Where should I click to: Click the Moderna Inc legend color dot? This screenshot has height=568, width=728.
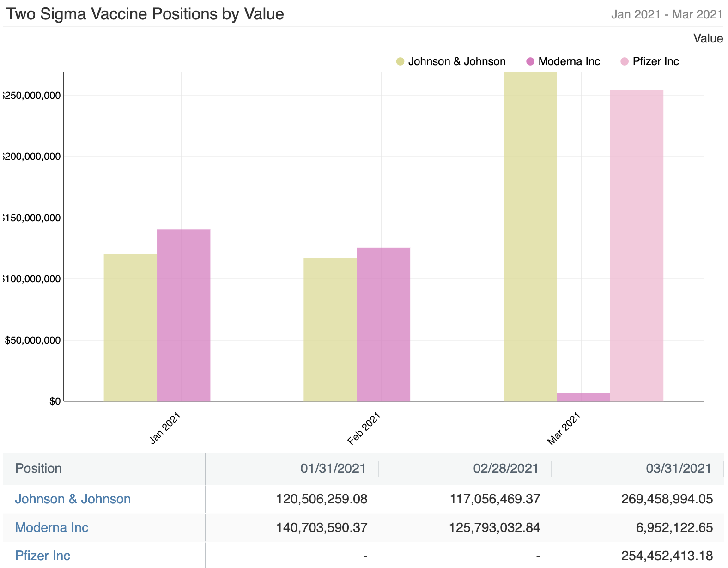530,61
